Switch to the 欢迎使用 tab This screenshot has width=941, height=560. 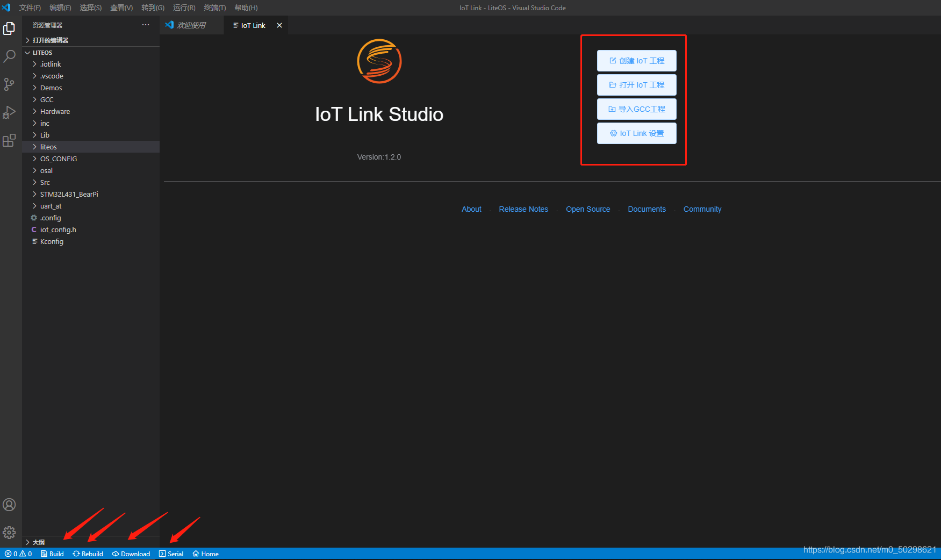click(x=192, y=25)
